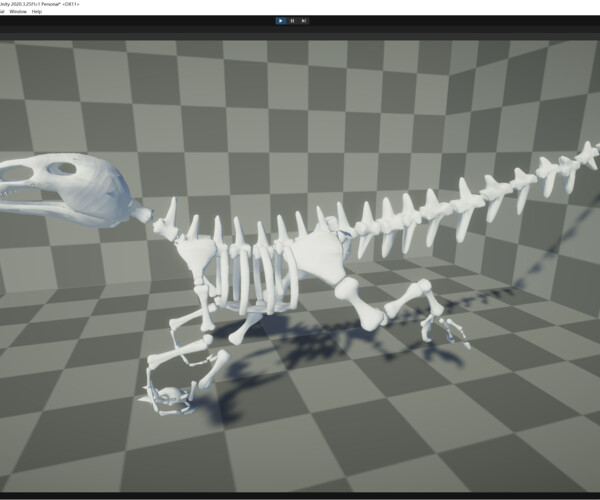Click the Play button in Unity toolbar
The height and width of the screenshot is (500, 600).
pyautogui.click(x=281, y=21)
